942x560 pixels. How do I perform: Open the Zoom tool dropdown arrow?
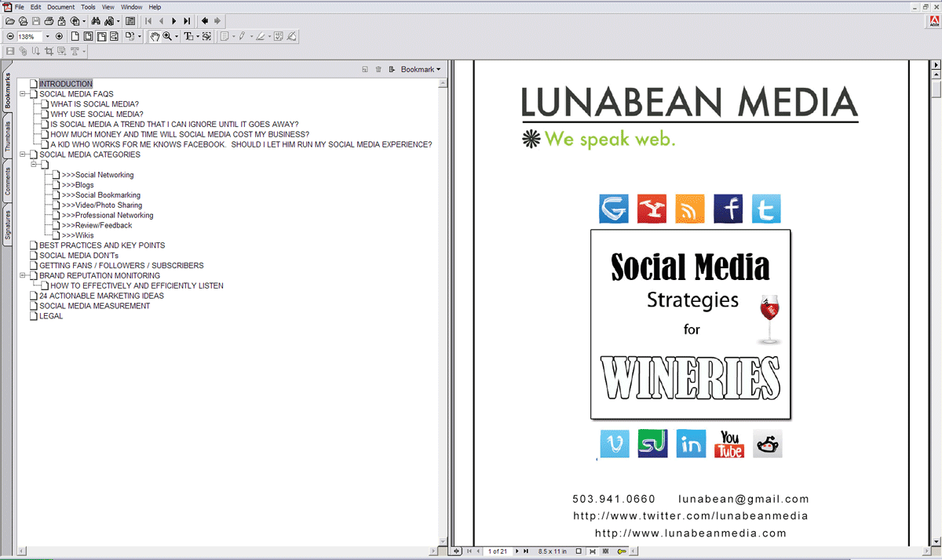pos(177,37)
